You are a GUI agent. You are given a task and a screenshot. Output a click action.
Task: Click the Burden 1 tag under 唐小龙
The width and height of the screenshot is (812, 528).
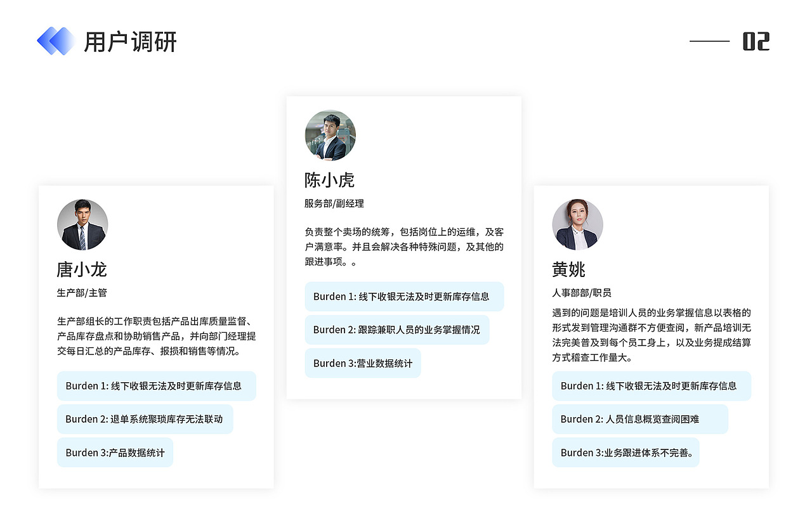coord(157,385)
